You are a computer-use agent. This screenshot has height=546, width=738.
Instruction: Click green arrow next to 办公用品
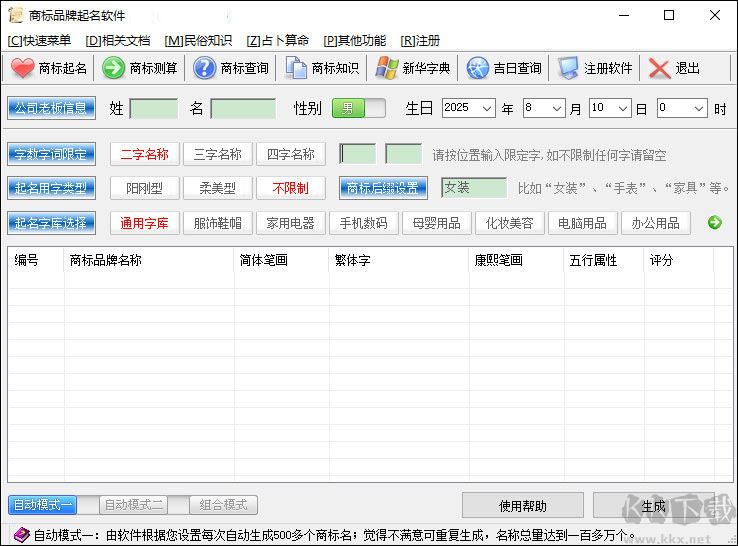tap(714, 222)
